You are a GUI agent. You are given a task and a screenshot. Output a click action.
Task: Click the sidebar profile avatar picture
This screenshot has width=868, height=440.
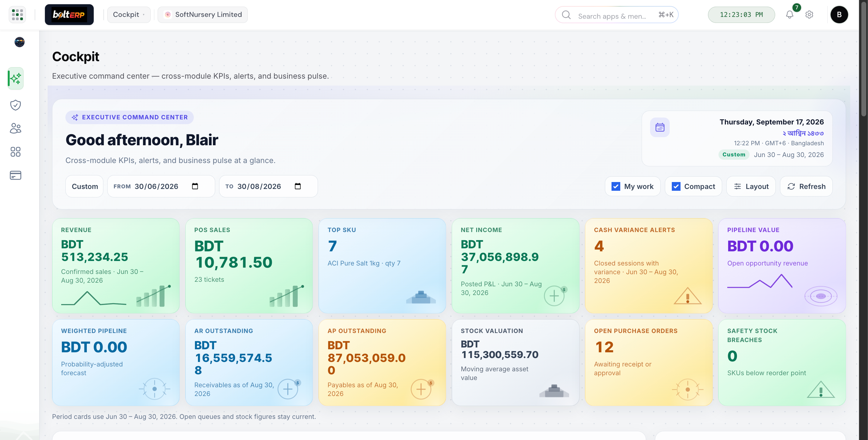[x=20, y=42]
